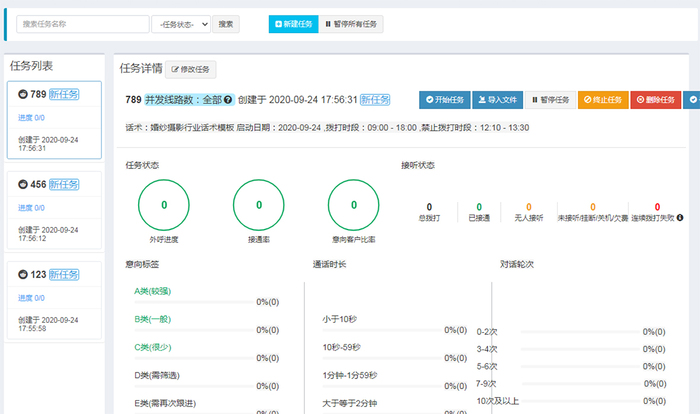This screenshot has height=414, width=700.
Task: Click the 搜索 button
Action: (x=226, y=24)
